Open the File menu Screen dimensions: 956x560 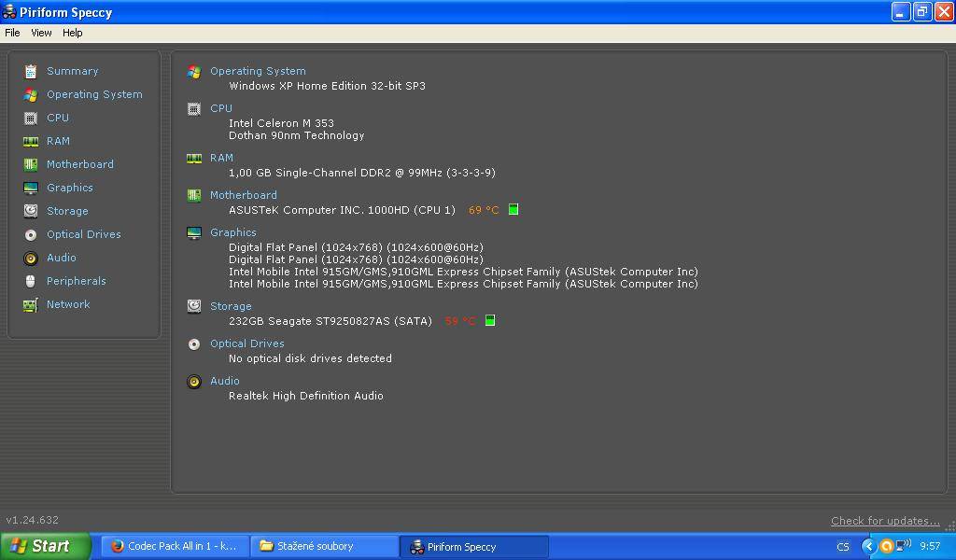12,33
